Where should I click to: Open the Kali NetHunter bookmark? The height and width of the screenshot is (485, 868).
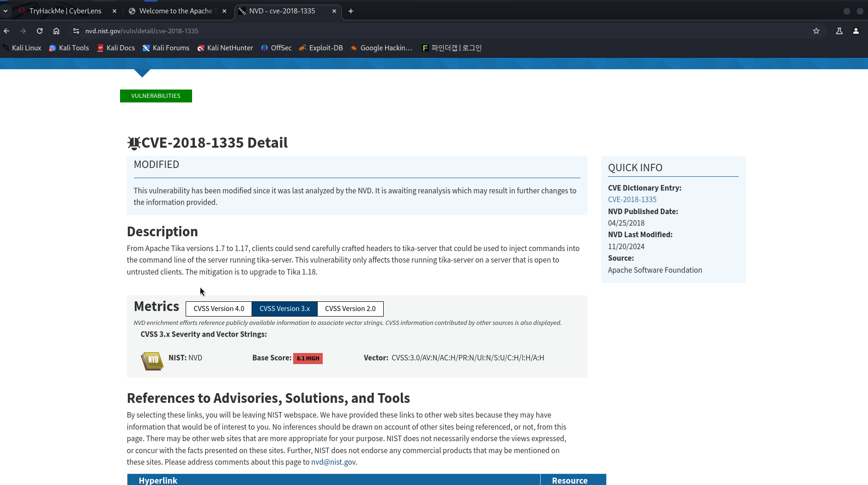[x=225, y=48]
